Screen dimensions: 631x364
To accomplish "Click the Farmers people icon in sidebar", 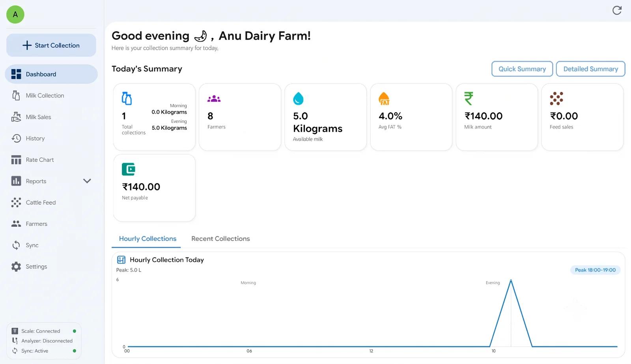I will [16, 224].
